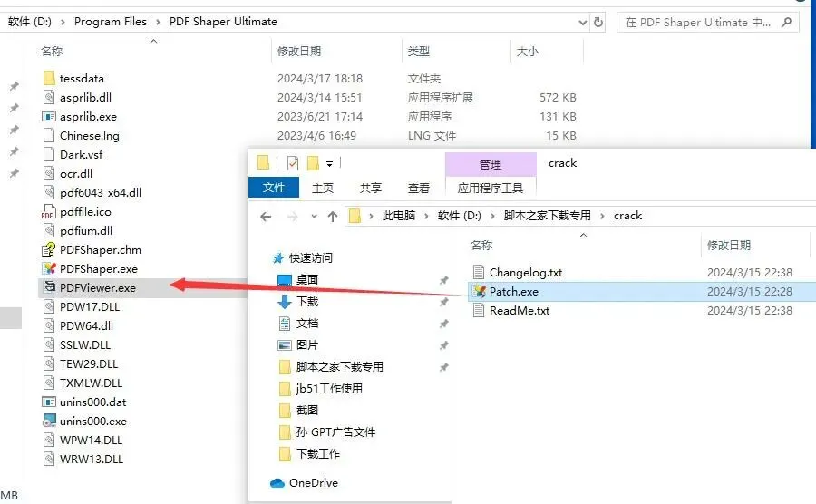The image size is (816, 504).
Task: Expand the chevron after 脚本之家下载专用 in breadcrumb
Action: [x=602, y=216]
